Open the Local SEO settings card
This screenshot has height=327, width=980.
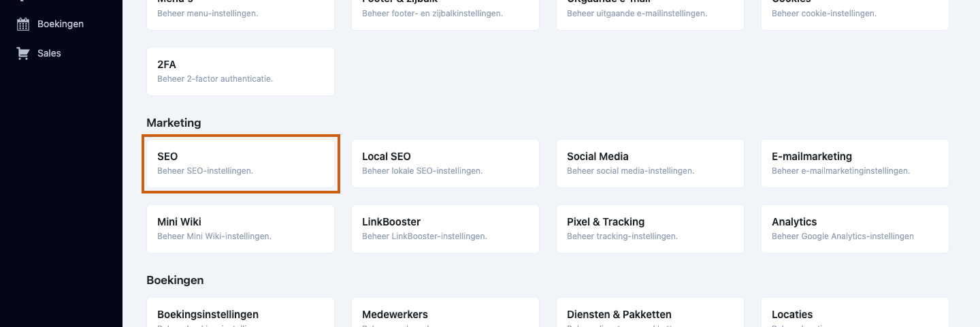(x=446, y=163)
